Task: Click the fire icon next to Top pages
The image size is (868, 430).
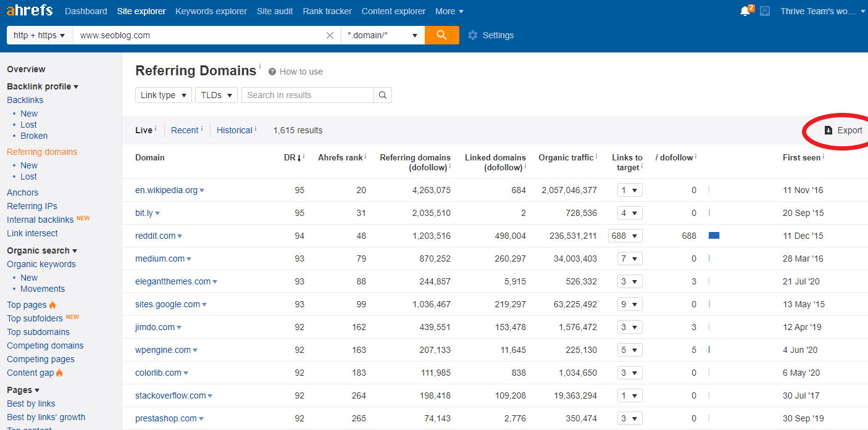Action: click(52, 305)
